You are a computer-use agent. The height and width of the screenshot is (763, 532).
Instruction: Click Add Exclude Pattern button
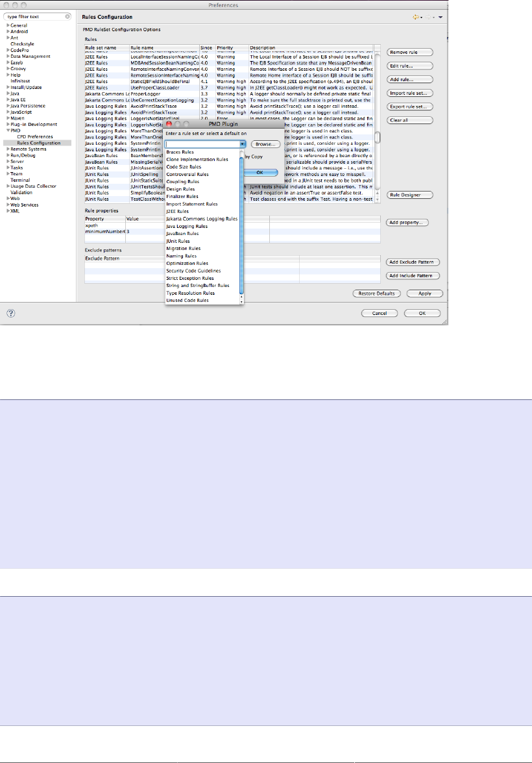coord(413,262)
